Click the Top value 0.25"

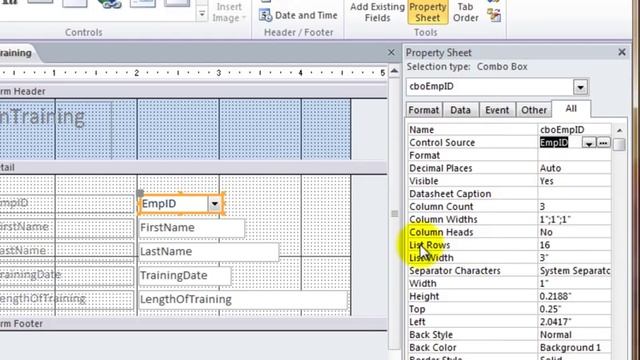coord(574,309)
